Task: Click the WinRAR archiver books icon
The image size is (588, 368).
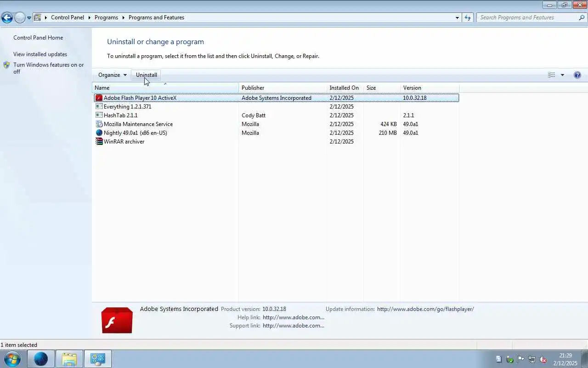Action: 99,142
